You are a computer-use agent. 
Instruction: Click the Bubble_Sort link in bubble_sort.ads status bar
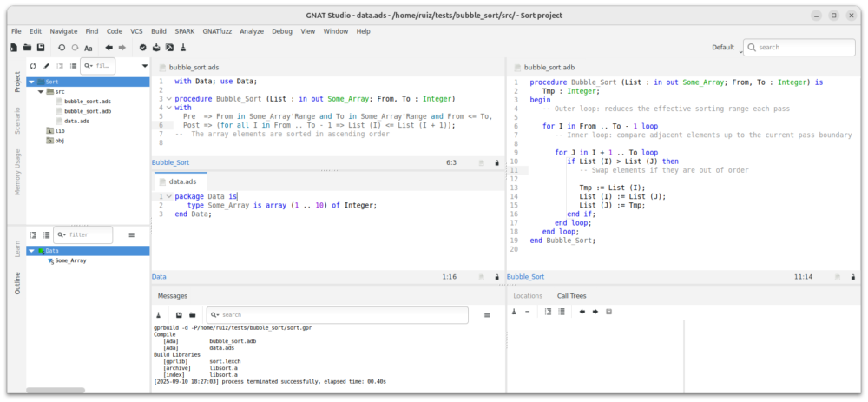(170, 162)
